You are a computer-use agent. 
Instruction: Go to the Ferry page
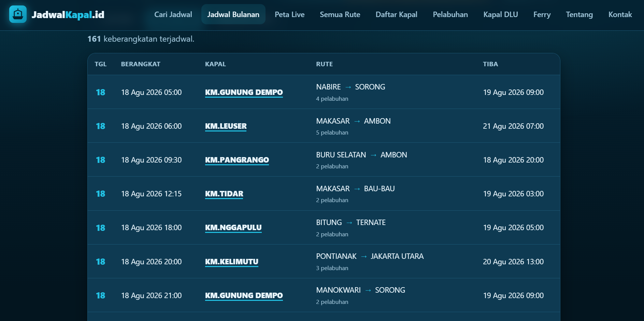point(542,14)
